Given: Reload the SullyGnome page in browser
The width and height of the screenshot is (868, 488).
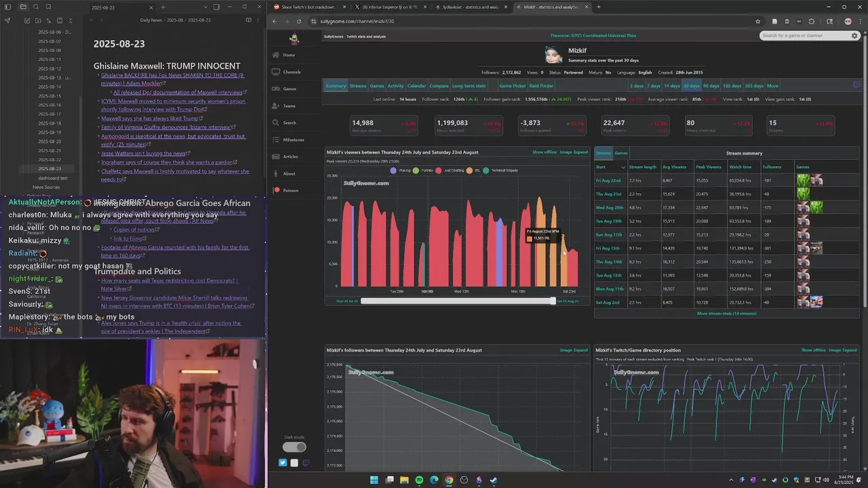Looking at the screenshot, I should [x=298, y=21].
